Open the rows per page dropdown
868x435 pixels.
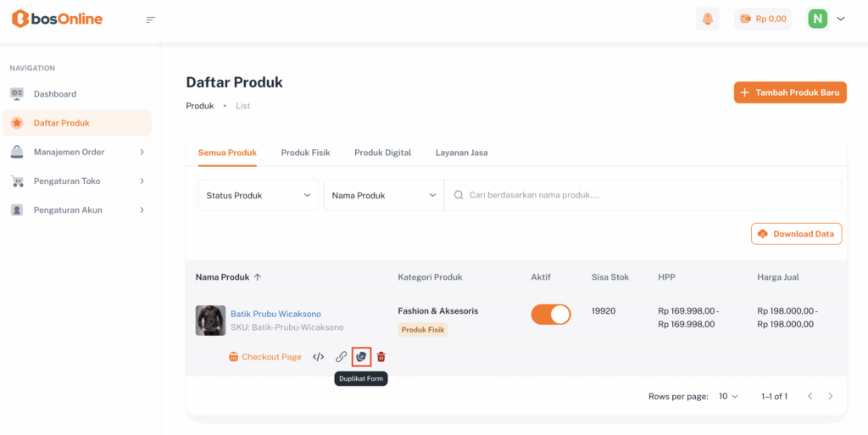pyautogui.click(x=728, y=396)
